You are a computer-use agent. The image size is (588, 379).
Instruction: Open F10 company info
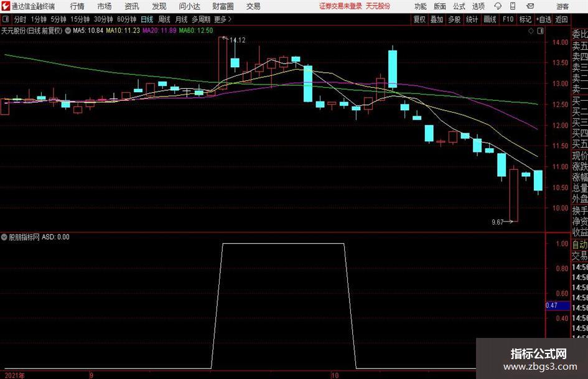pyautogui.click(x=508, y=19)
